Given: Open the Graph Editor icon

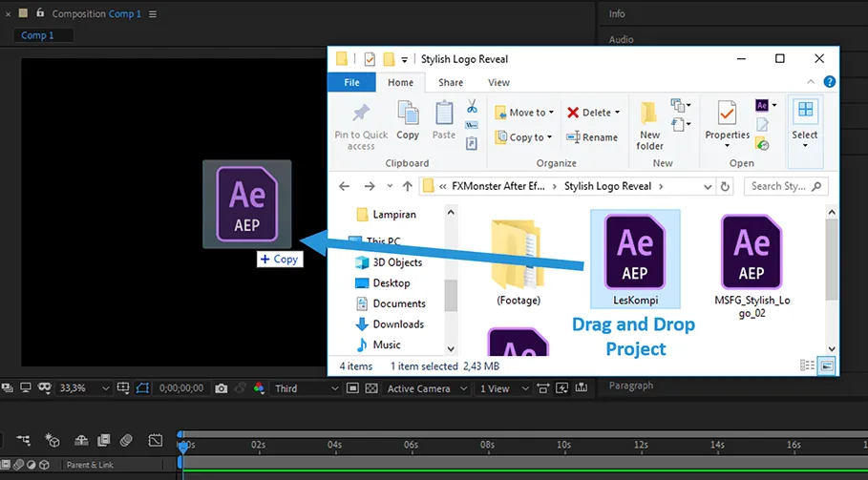Looking at the screenshot, I should (x=156, y=440).
